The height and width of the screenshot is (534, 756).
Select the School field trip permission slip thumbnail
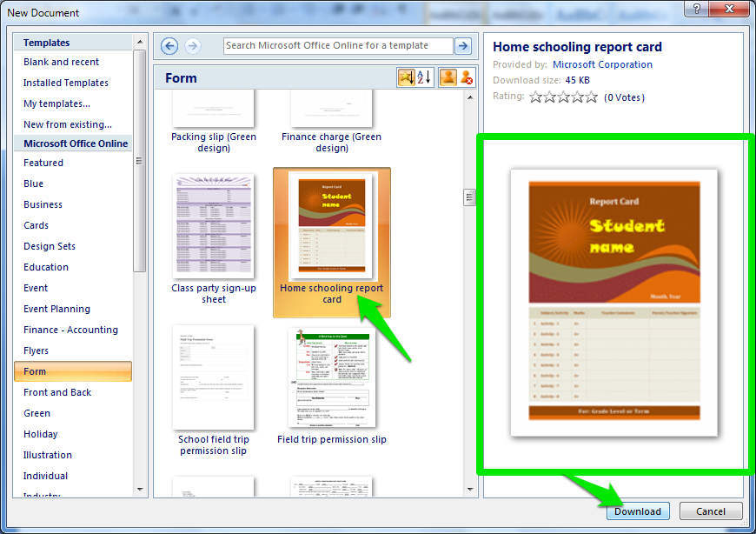(213, 377)
